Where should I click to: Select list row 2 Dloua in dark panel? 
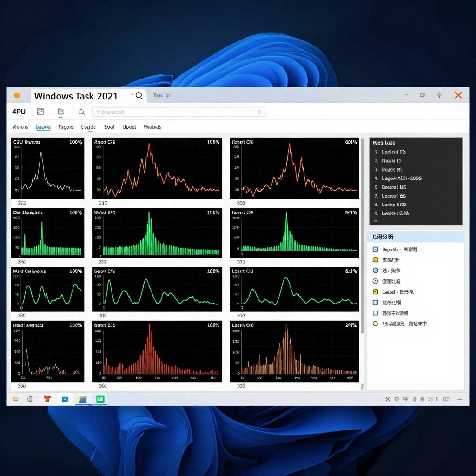(388, 160)
